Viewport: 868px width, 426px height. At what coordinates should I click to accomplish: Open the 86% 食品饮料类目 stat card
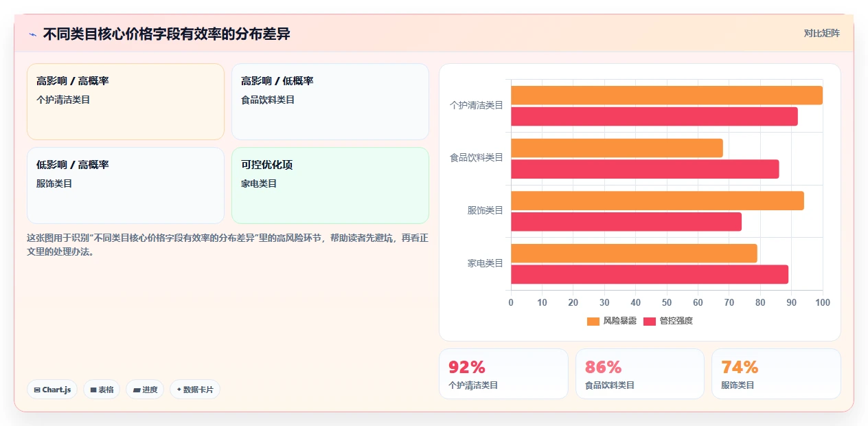point(640,374)
